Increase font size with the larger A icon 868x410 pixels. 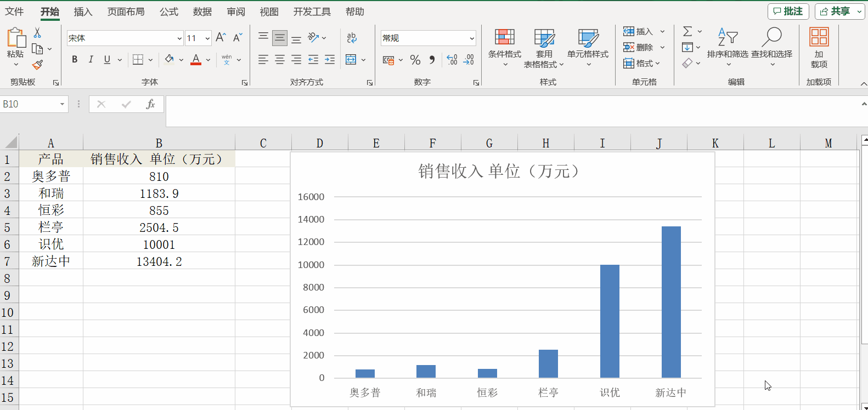(x=221, y=37)
